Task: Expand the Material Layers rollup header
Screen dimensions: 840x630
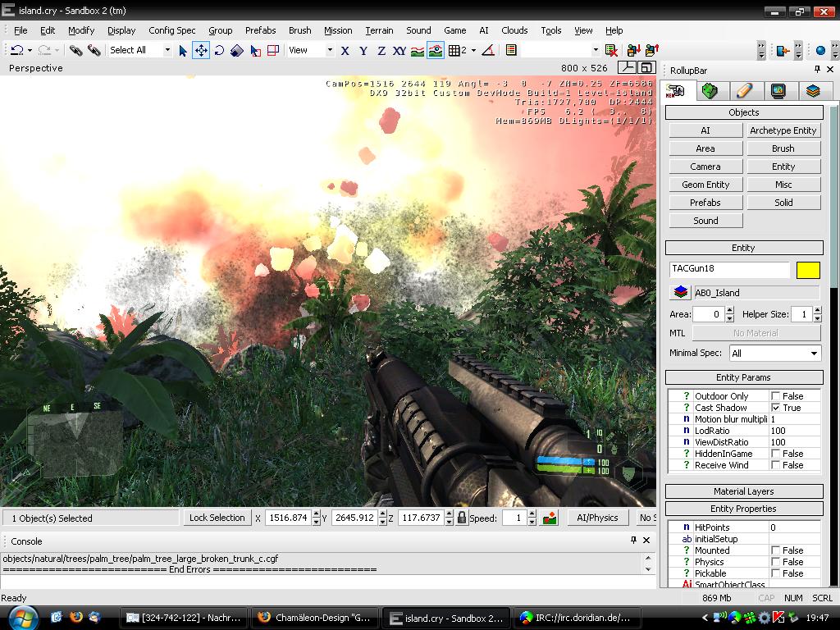Action: tap(744, 491)
